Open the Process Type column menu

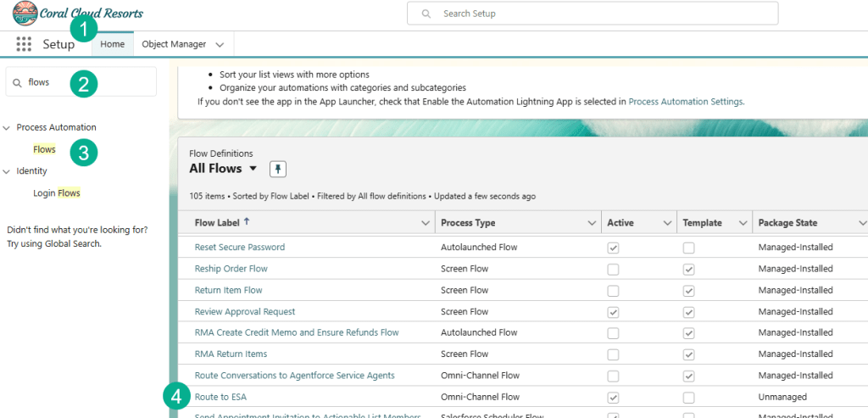click(592, 223)
